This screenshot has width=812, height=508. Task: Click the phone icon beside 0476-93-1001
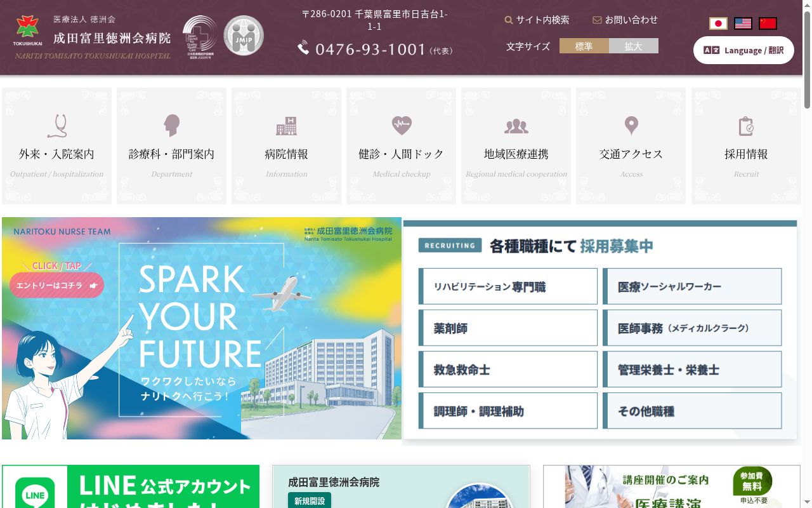coord(303,48)
